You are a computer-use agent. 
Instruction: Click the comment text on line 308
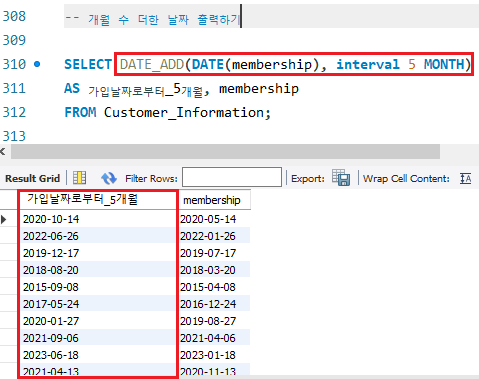click(x=152, y=19)
